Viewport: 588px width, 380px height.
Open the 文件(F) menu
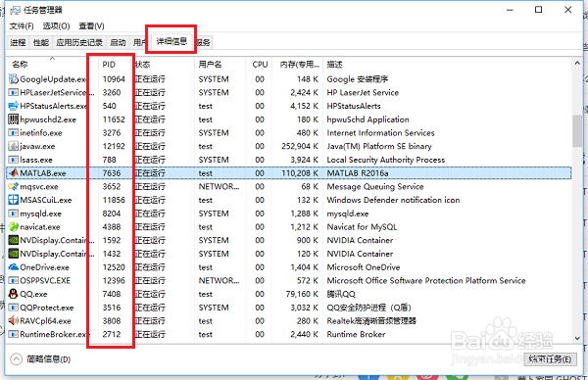pyautogui.click(x=22, y=26)
